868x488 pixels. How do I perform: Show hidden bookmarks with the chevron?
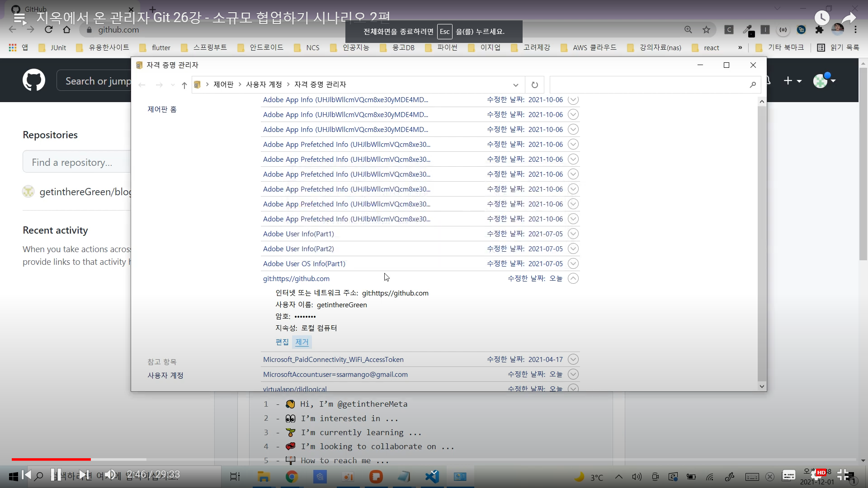[740, 47]
